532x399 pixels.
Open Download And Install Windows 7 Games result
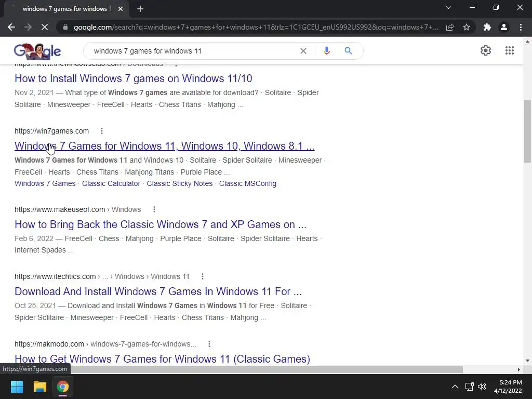click(158, 291)
